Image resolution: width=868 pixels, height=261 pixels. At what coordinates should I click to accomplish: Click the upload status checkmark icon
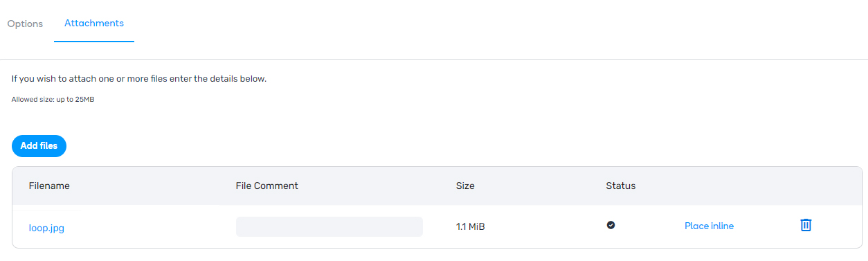[x=611, y=225]
